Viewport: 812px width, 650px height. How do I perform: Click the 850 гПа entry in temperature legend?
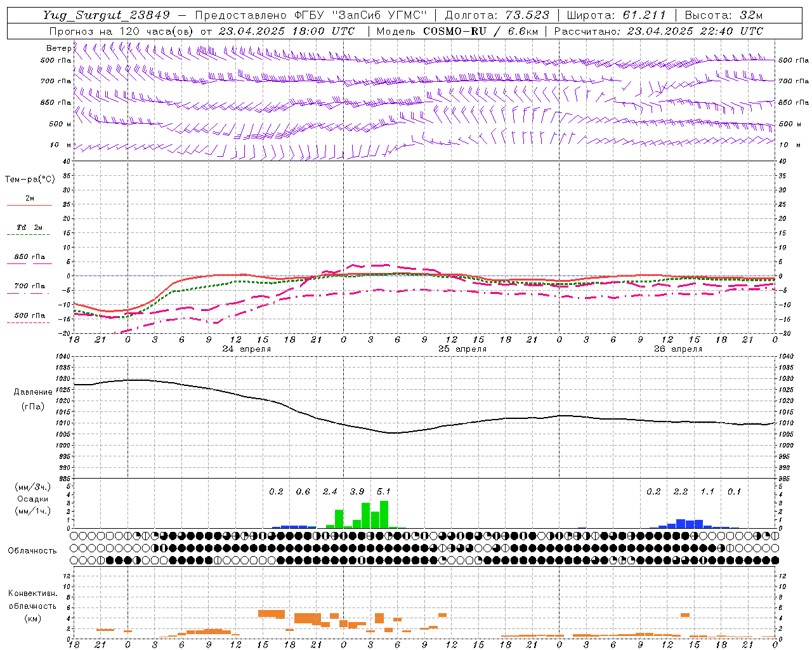[30, 256]
